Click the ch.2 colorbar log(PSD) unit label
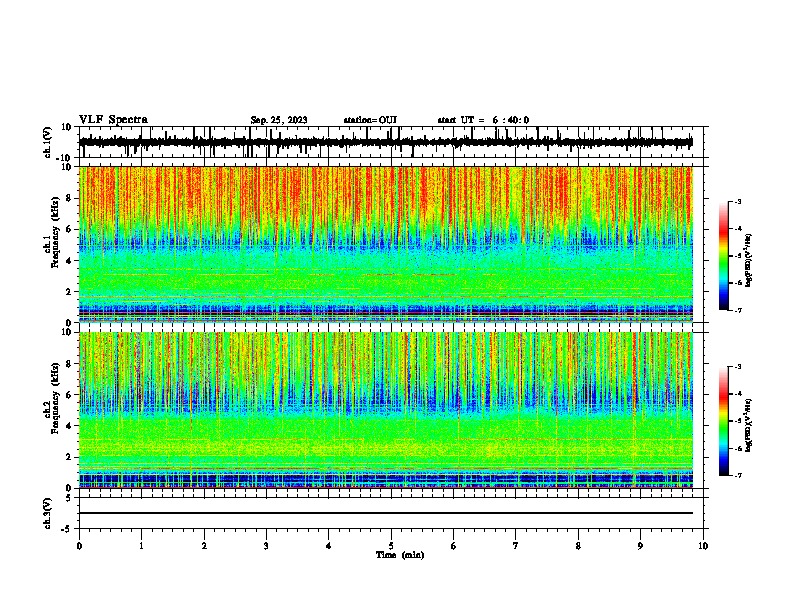The image size is (792, 612). click(x=749, y=426)
